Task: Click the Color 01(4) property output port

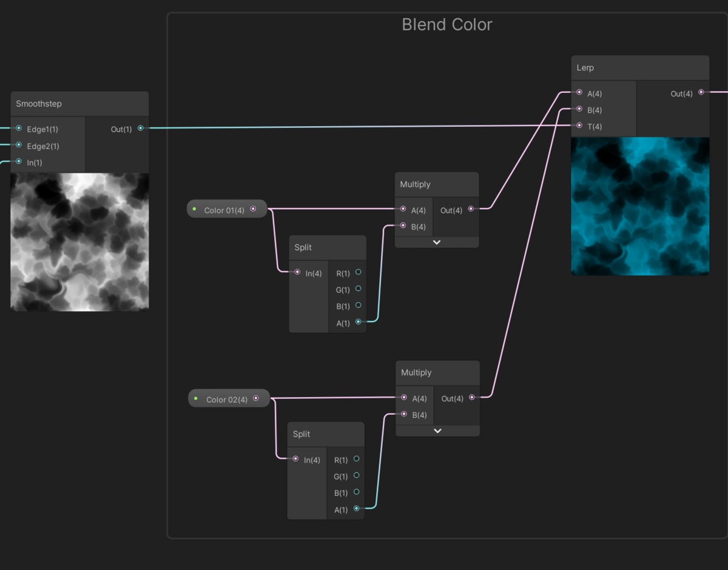Action: click(x=254, y=209)
